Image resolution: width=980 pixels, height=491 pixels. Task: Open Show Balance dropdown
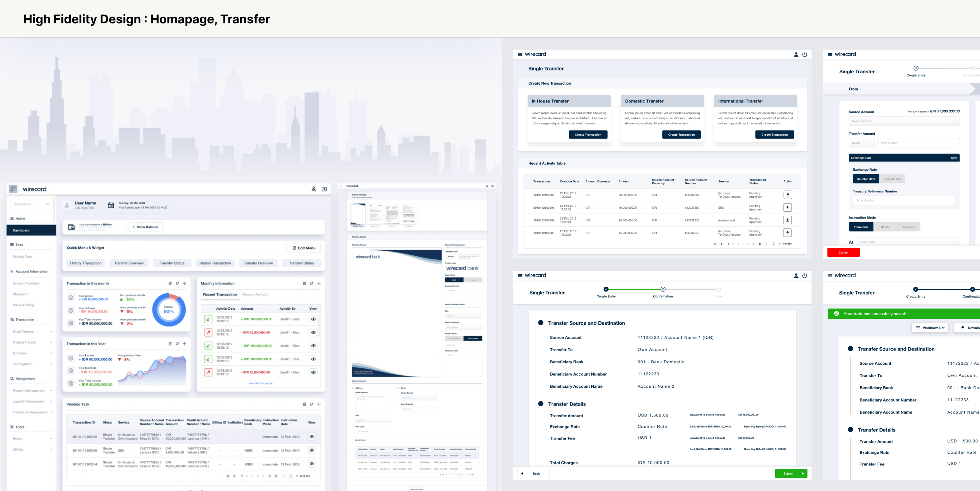[x=146, y=227]
